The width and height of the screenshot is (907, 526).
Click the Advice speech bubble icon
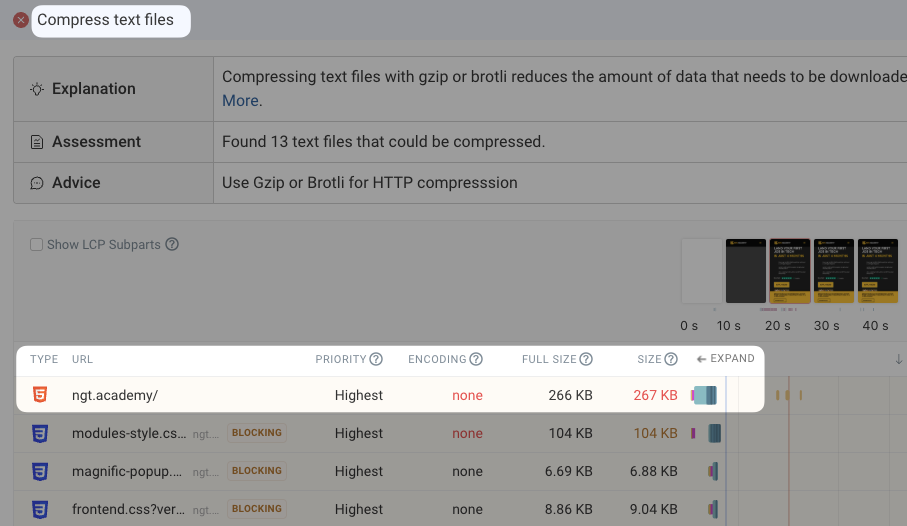click(x=36, y=183)
